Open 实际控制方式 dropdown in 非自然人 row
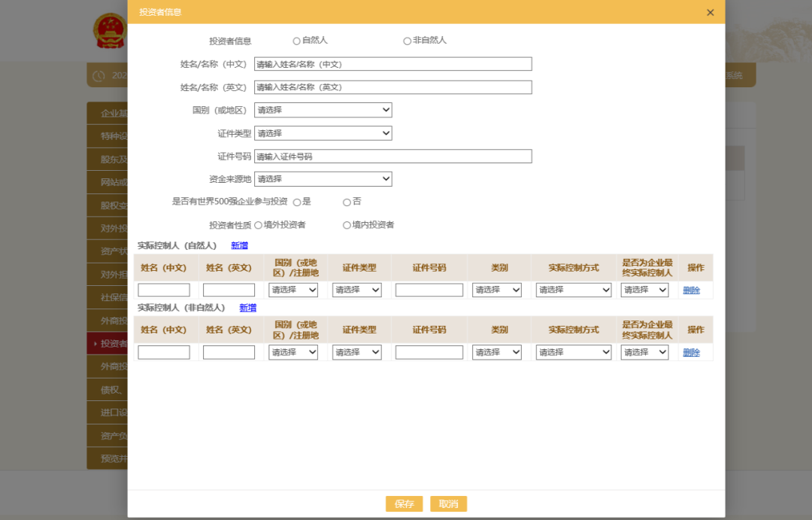 coord(573,351)
